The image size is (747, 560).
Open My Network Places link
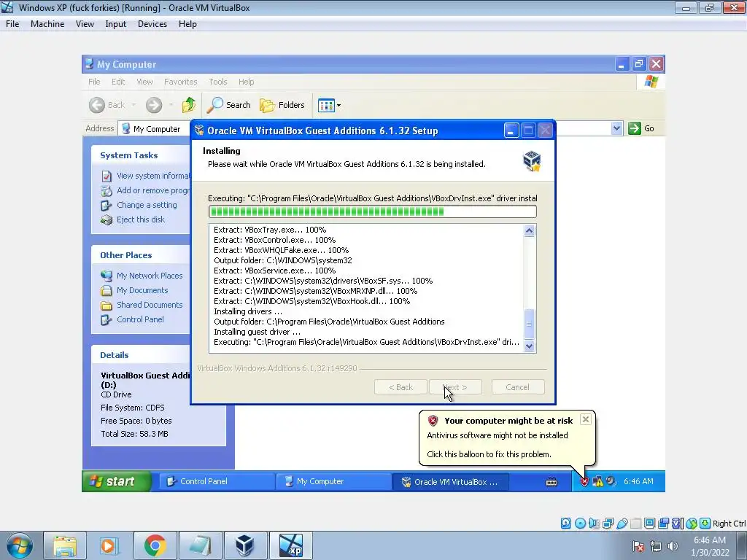[150, 276]
